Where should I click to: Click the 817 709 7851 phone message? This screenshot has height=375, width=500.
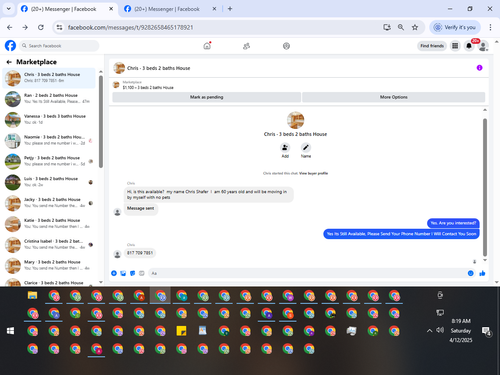(x=140, y=253)
